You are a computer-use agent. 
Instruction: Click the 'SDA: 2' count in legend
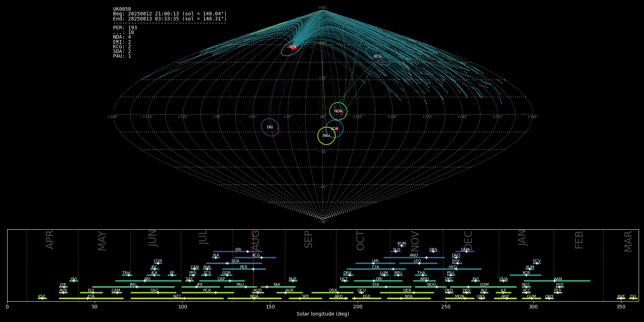[122, 51]
